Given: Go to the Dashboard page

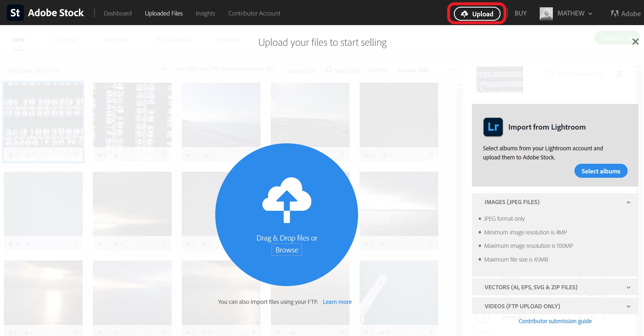Looking at the screenshot, I should point(118,13).
